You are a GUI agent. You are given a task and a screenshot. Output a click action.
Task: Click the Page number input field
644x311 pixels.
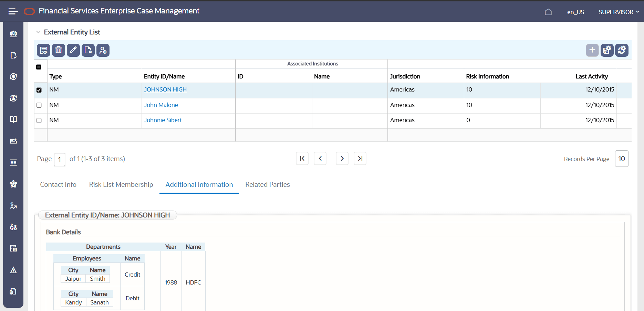coord(60,159)
